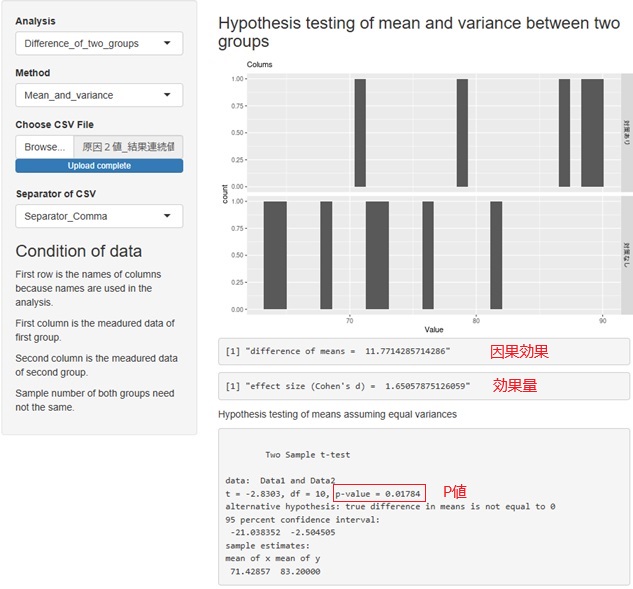Image resolution: width=633 pixels, height=589 pixels.
Task: Select the bottom histogram bar near value 82
Action: coord(496,255)
